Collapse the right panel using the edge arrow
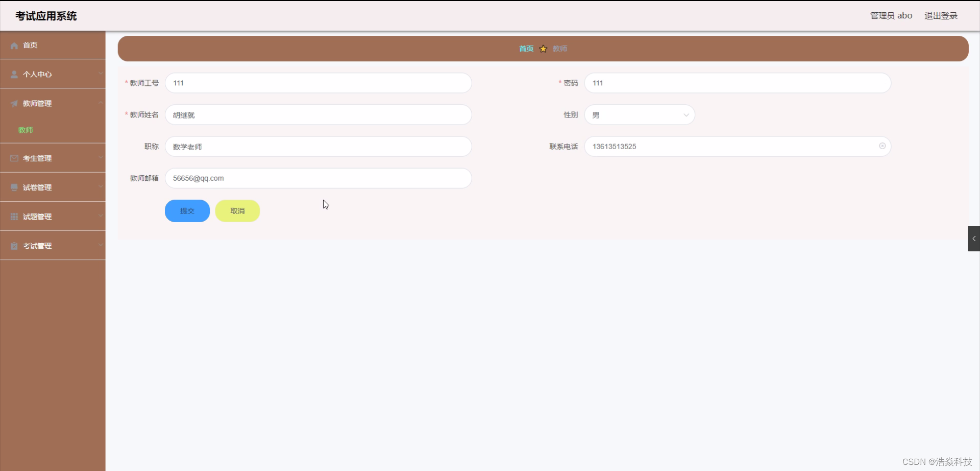This screenshot has width=980, height=471. pyautogui.click(x=973, y=238)
